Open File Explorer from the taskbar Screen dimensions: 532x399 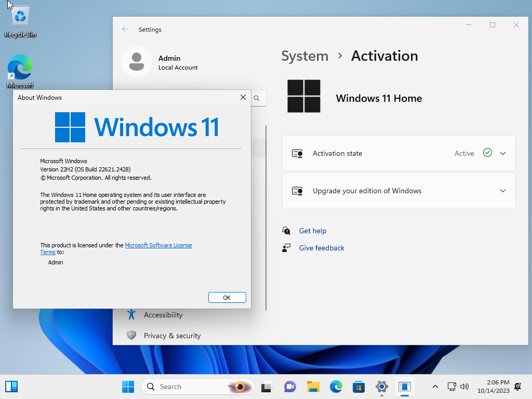coord(313,387)
